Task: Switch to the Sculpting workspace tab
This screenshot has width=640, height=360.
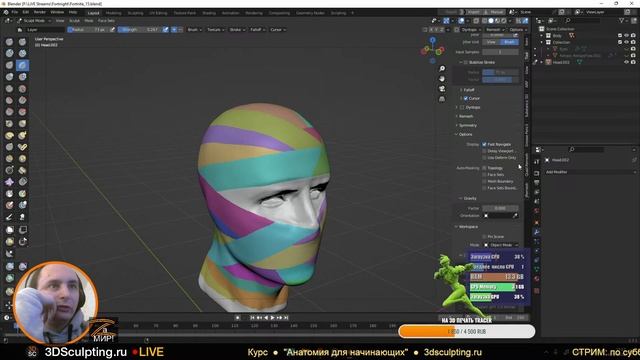Action: click(x=135, y=13)
